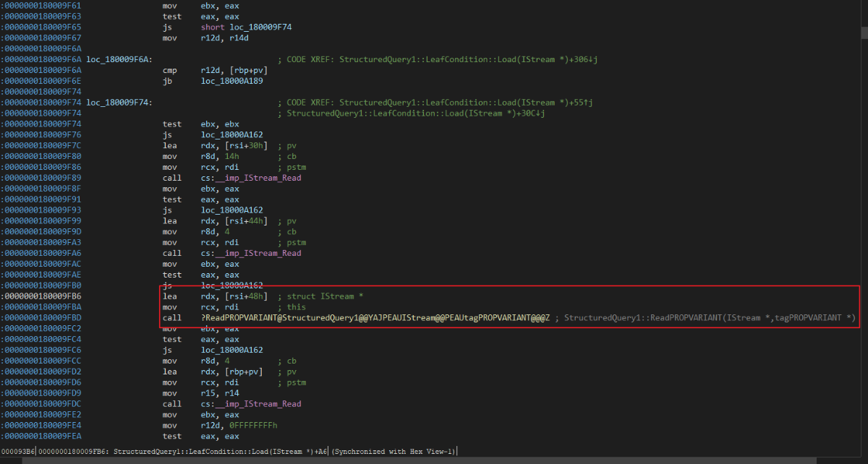868x464 pixels.
Task: Click the 'pstm' comment at address 180009F86
Action: [292, 167]
